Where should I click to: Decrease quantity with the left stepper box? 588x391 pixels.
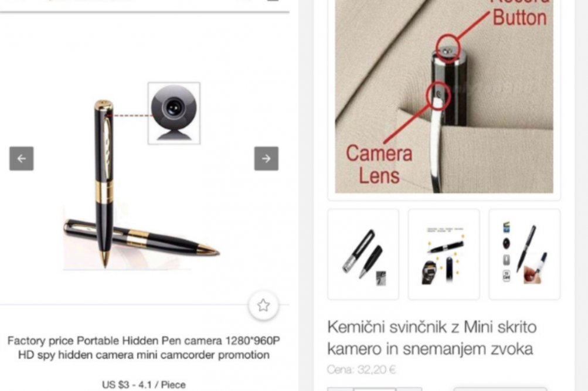click(340, 389)
